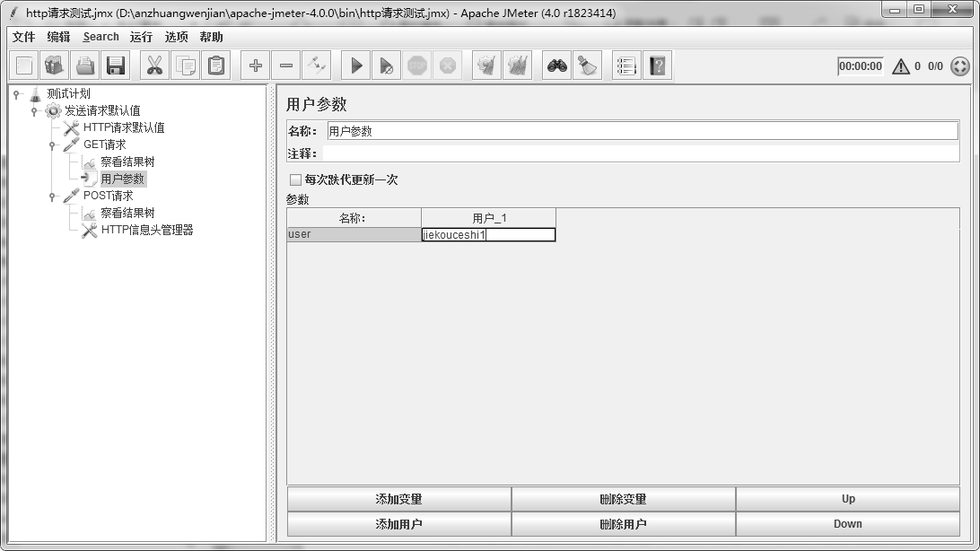Toggle 每次跌代更新一次 checkbox
Viewport: 980px width, 551px height.
pyautogui.click(x=295, y=179)
